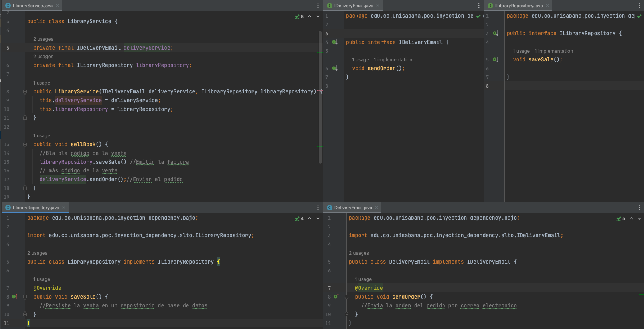Click the implemented-interface gutter icon beside IDeliveryEmail
Image resolution: width=644 pixels, height=329 pixels.
[x=335, y=42]
